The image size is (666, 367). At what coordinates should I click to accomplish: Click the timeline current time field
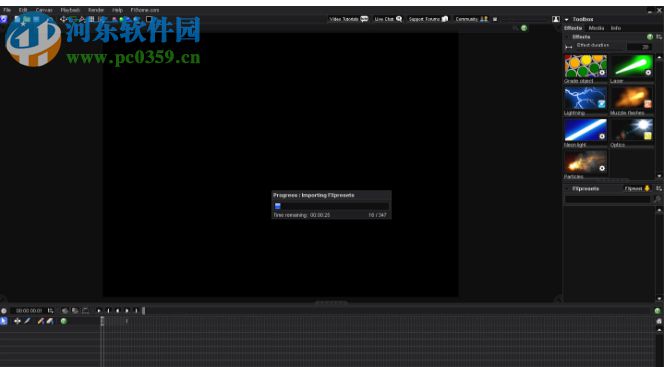(28, 311)
